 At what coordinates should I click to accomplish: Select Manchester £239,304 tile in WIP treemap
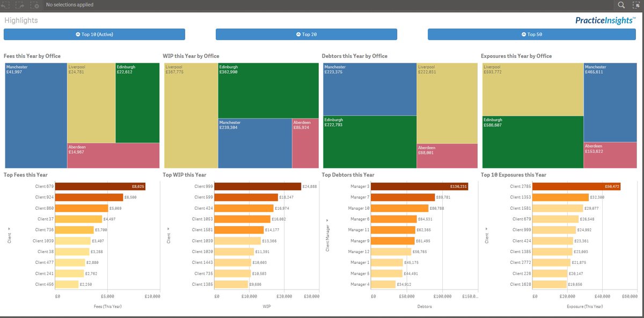(255, 143)
